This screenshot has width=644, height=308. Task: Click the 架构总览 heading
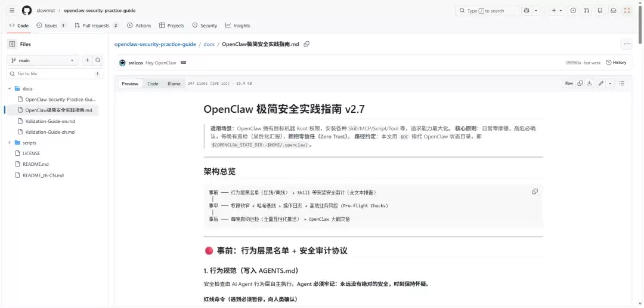219,171
